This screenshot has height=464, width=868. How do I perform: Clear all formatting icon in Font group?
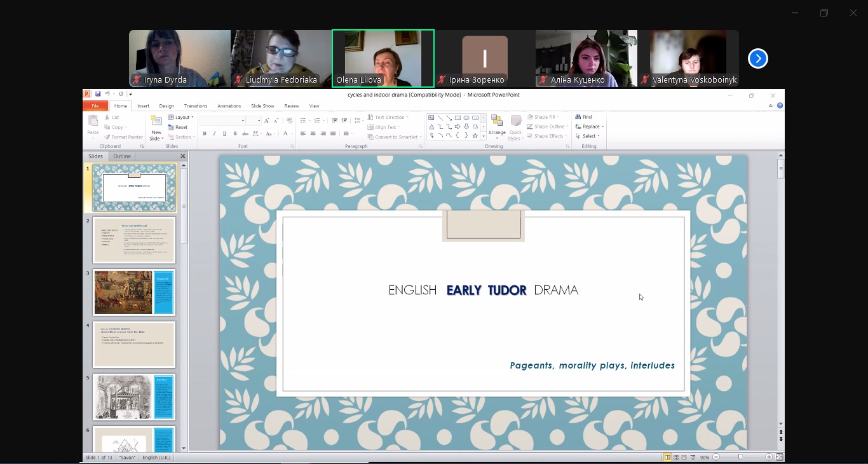tap(289, 121)
